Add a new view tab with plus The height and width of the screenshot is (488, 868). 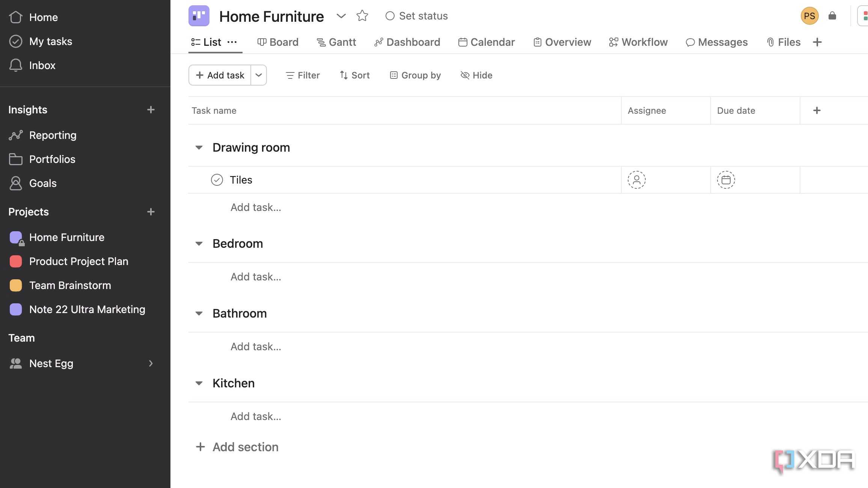(817, 42)
